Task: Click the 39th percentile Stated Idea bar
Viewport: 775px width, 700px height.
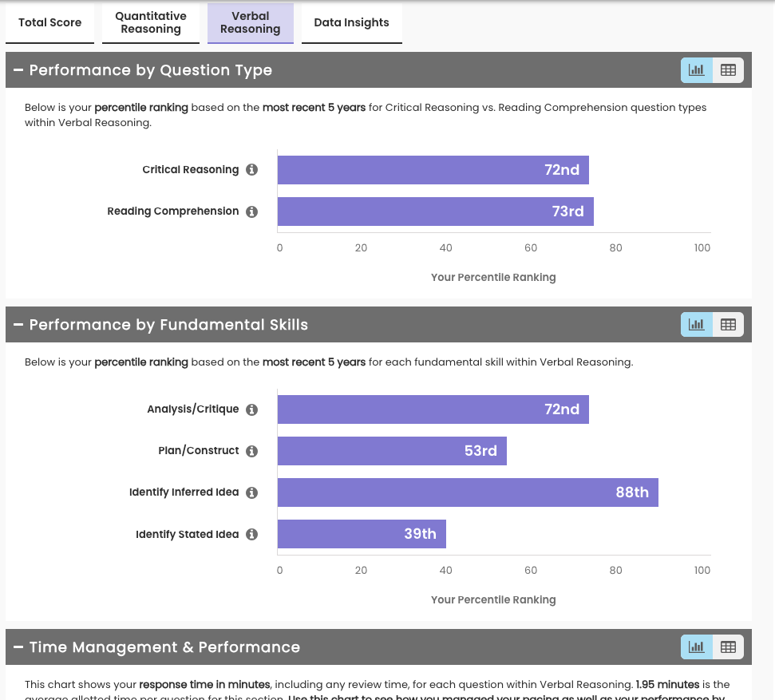Action: pos(362,534)
